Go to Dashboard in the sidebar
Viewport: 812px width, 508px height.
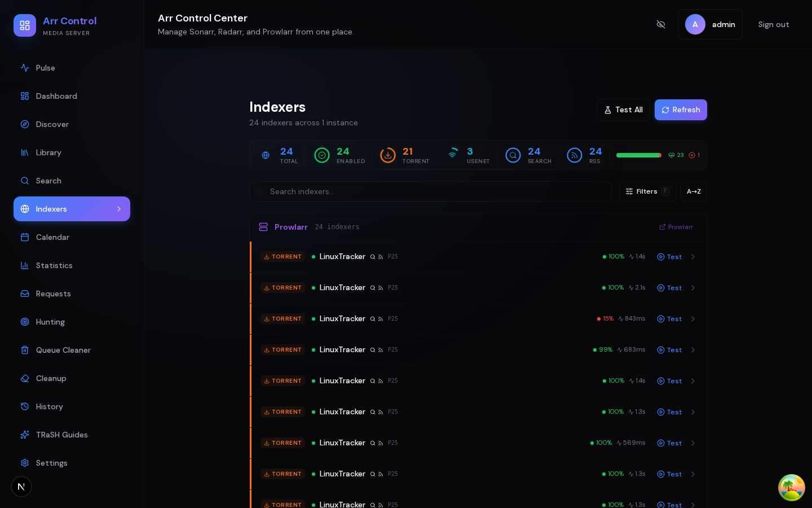point(72,96)
